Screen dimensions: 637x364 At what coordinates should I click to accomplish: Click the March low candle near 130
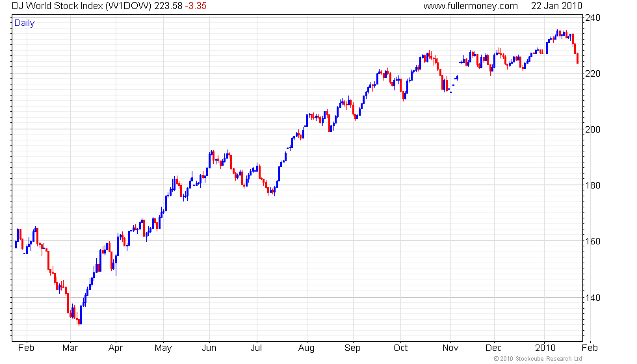pyautogui.click(x=79, y=321)
